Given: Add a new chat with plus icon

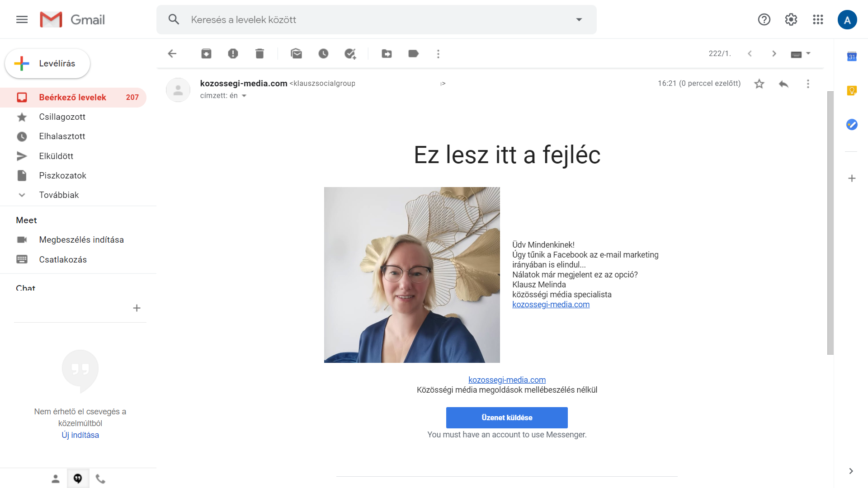Looking at the screenshot, I should [x=137, y=308].
